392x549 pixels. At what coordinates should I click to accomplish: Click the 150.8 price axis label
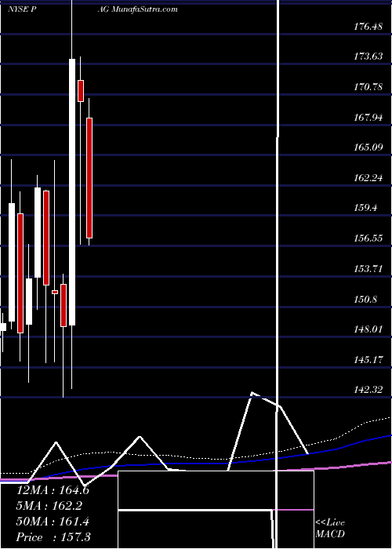[366, 300]
